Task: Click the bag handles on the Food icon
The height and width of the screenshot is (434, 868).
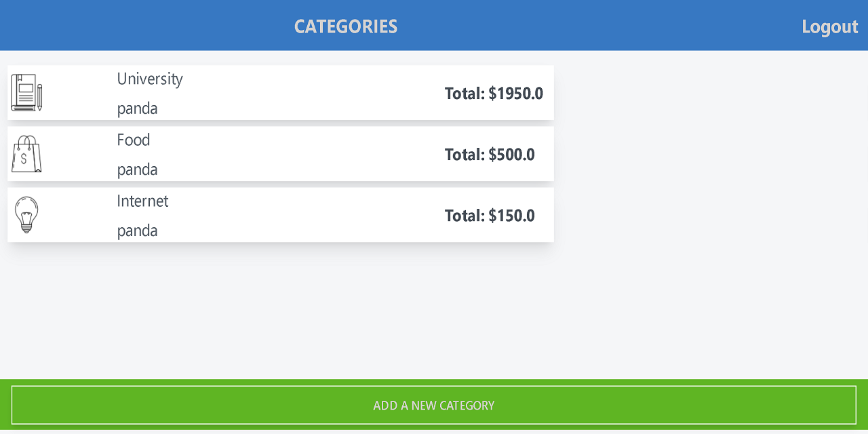Action: (26, 140)
